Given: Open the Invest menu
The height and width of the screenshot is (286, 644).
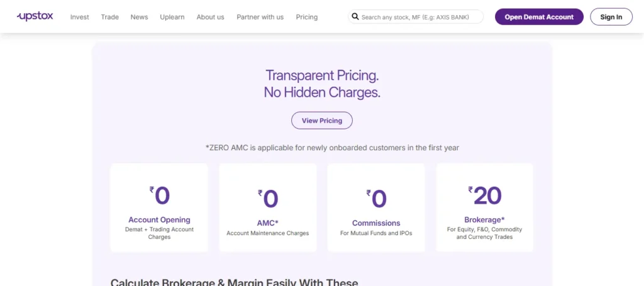Looking at the screenshot, I should [80, 17].
